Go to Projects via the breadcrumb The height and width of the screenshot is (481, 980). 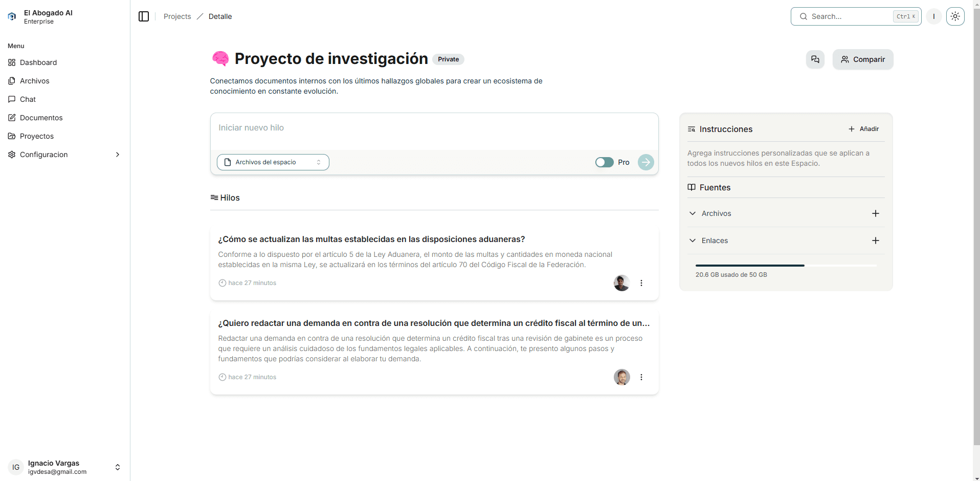click(x=177, y=16)
